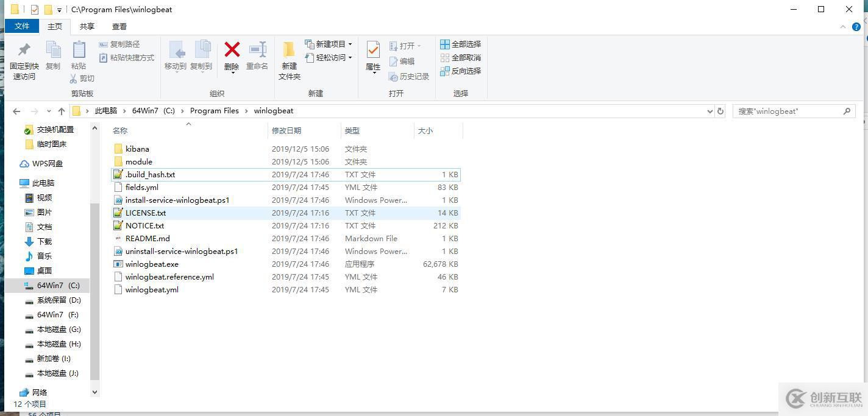Click navigation pane scrollbar down arrow
The height and width of the screenshot is (416, 868).
point(94,392)
